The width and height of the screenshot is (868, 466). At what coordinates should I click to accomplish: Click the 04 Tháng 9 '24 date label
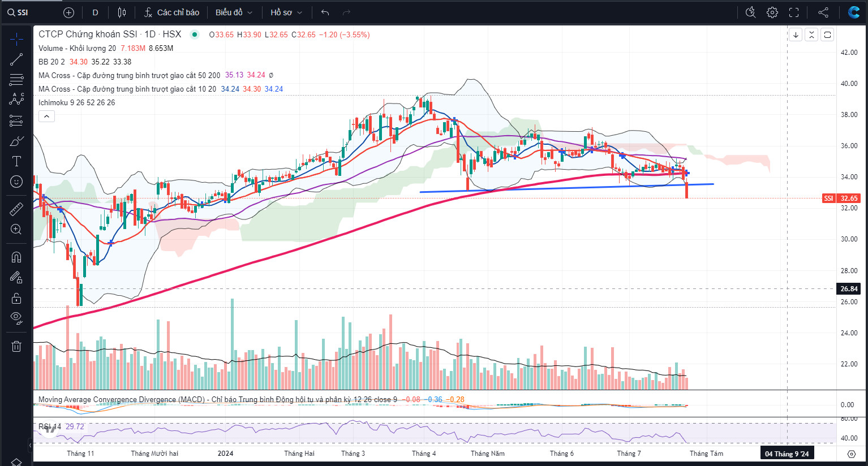[787, 454]
